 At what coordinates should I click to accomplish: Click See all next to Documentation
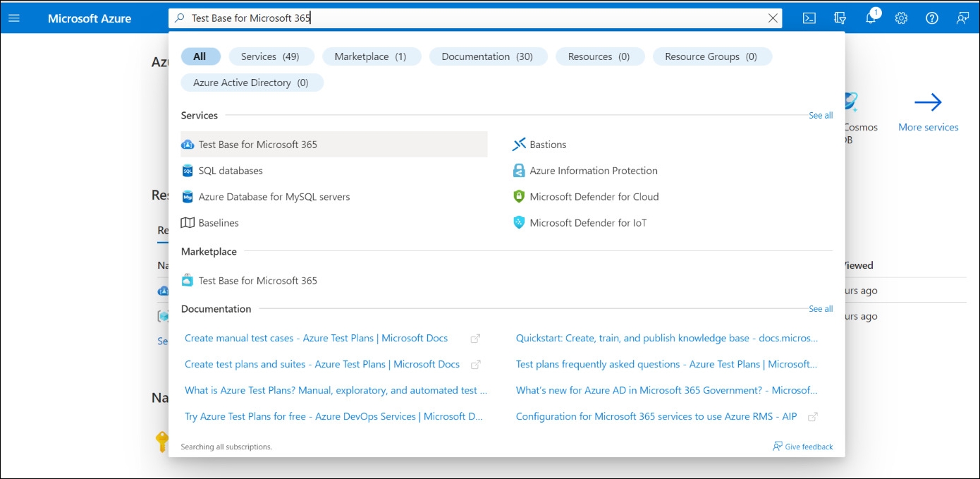pos(820,308)
